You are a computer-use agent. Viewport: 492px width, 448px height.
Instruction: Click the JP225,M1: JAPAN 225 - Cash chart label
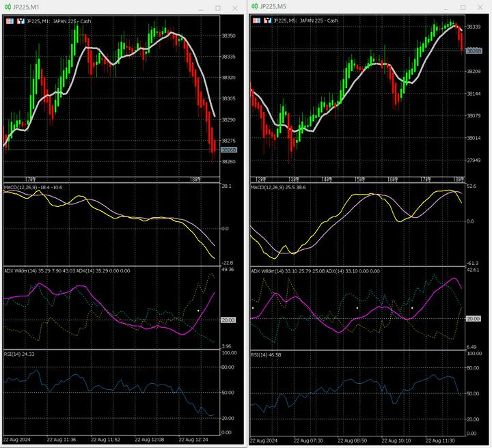[x=58, y=21]
